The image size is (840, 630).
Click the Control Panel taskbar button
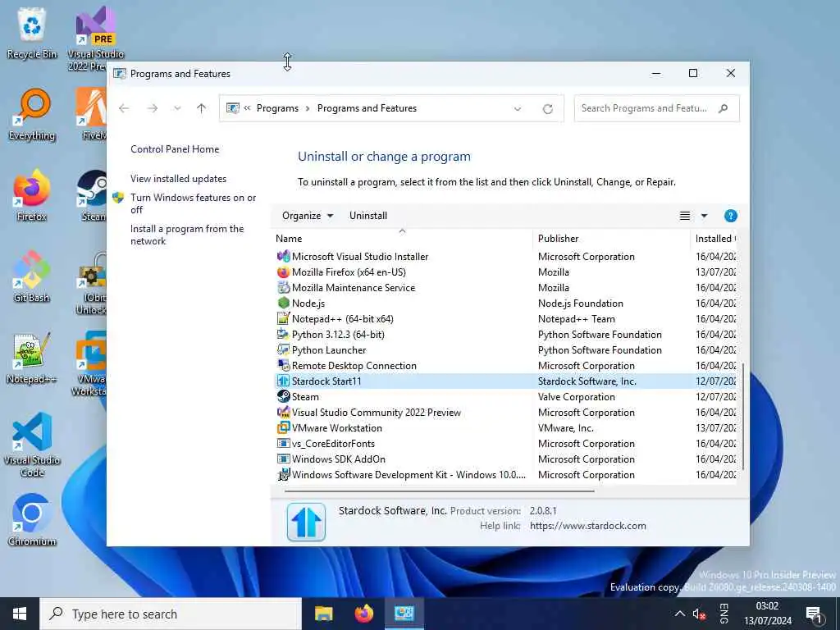tap(404, 614)
